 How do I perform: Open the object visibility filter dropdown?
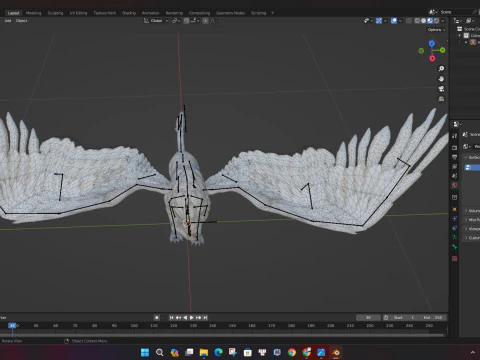click(x=368, y=21)
